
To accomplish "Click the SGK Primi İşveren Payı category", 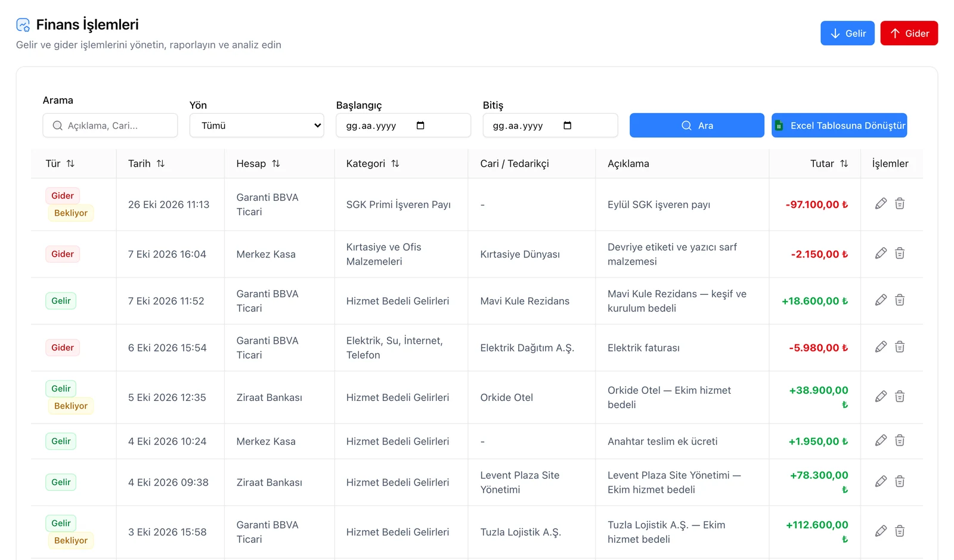I will [398, 204].
